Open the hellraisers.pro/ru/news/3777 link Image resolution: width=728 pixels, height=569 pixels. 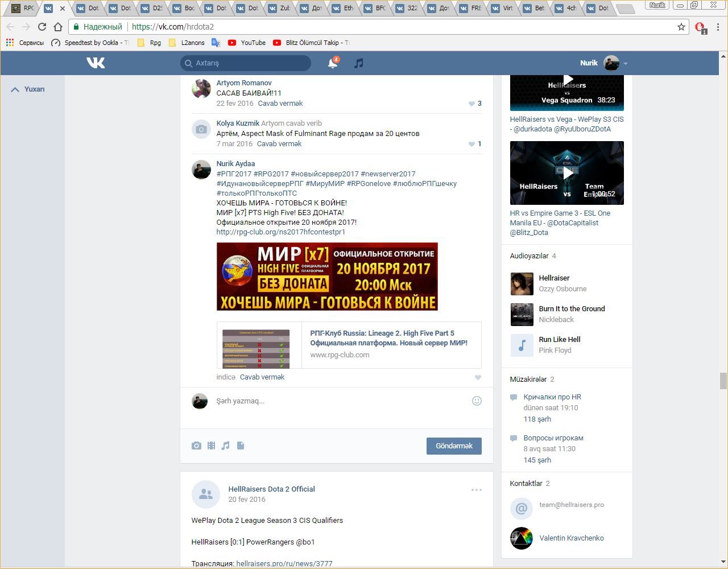(284, 564)
